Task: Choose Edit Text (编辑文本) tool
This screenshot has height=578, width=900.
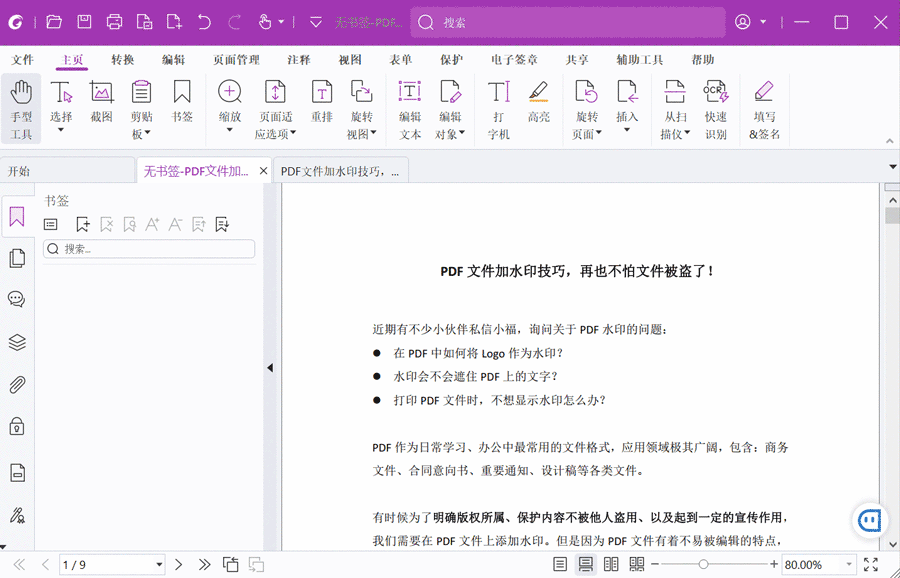Action: click(410, 110)
